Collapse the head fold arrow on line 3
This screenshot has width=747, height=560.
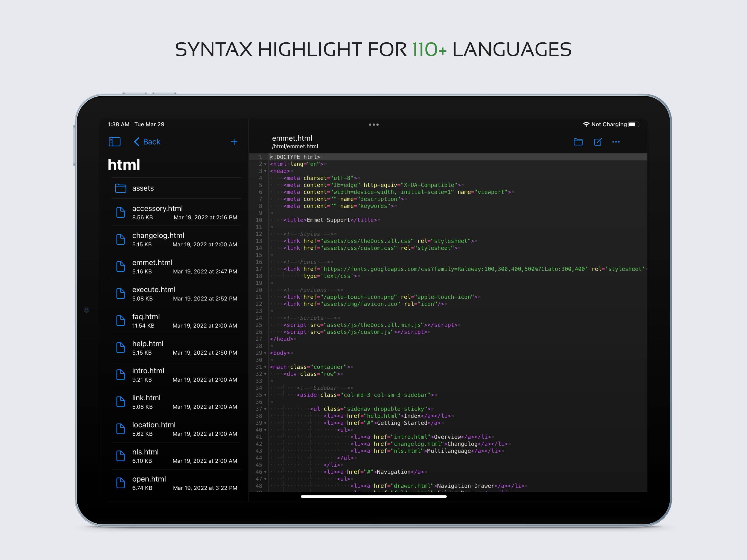(x=265, y=171)
